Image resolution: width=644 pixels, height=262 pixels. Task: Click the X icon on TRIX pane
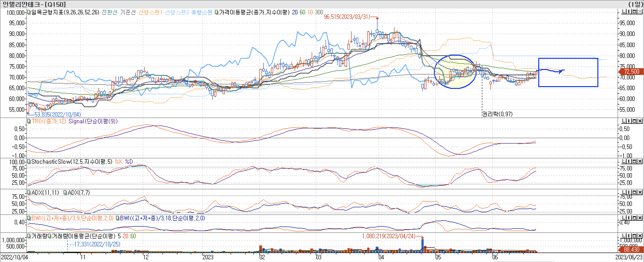pos(640,121)
